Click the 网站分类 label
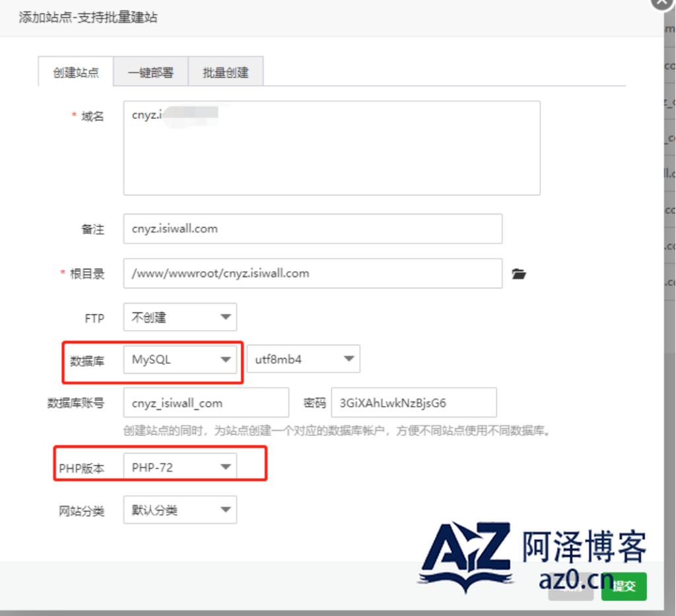This screenshot has height=616, width=676. pos(81,511)
